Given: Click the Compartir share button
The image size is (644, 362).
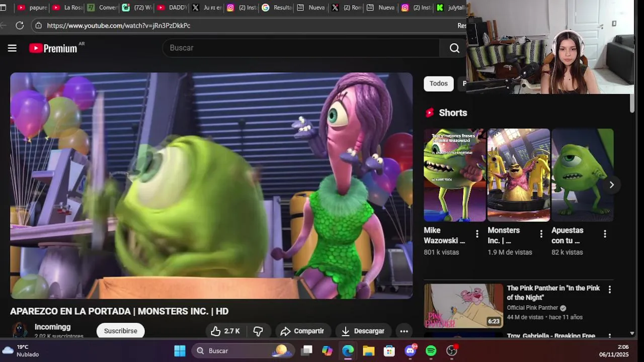Looking at the screenshot, I should pos(302,331).
